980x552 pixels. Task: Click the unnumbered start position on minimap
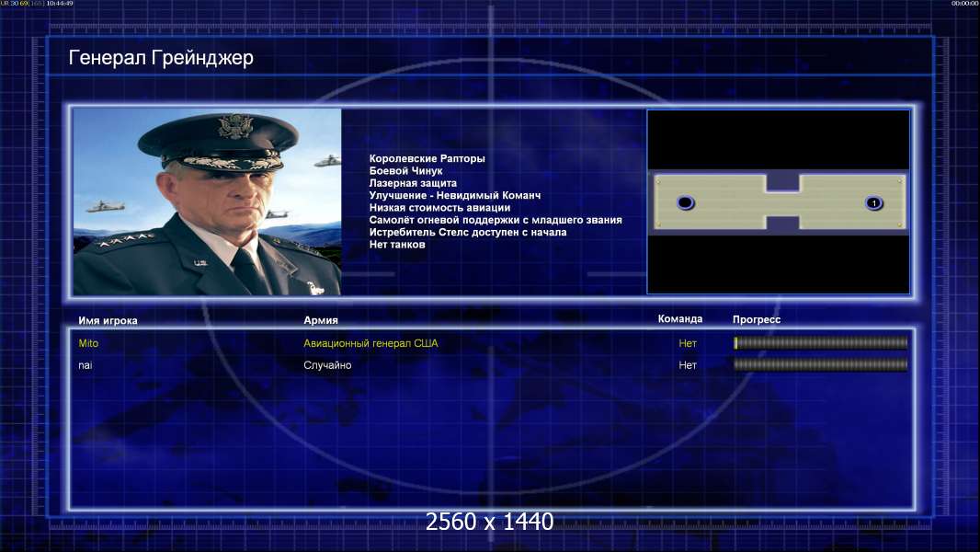686,202
